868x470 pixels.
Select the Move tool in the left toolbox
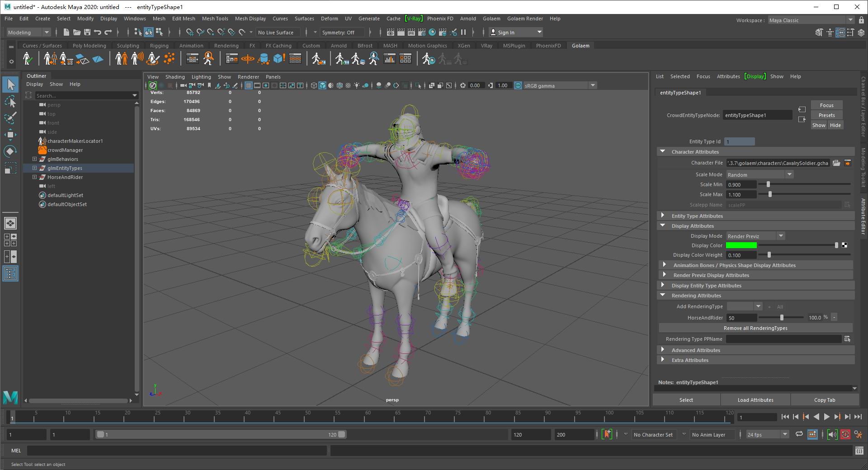click(x=10, y=134)
